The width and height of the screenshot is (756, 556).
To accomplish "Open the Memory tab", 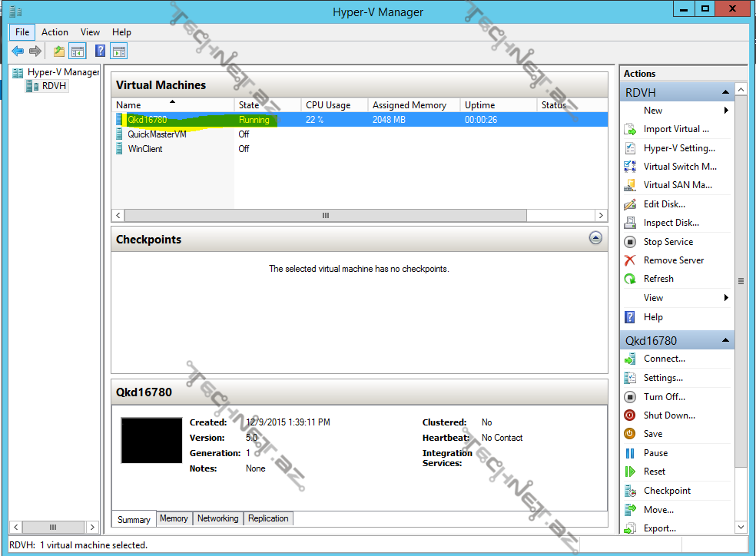I will click(x=174, y=518).
